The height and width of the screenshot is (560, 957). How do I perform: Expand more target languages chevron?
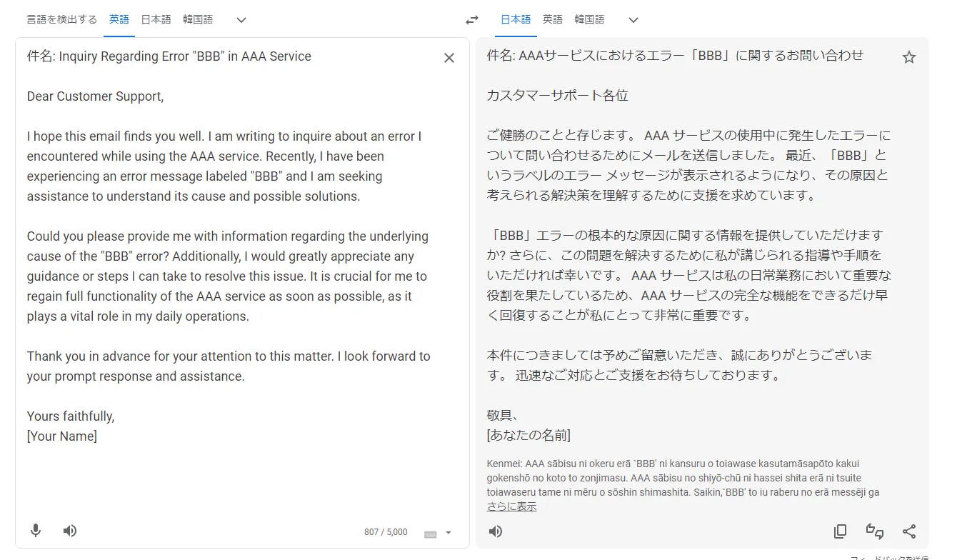[633, 20]
